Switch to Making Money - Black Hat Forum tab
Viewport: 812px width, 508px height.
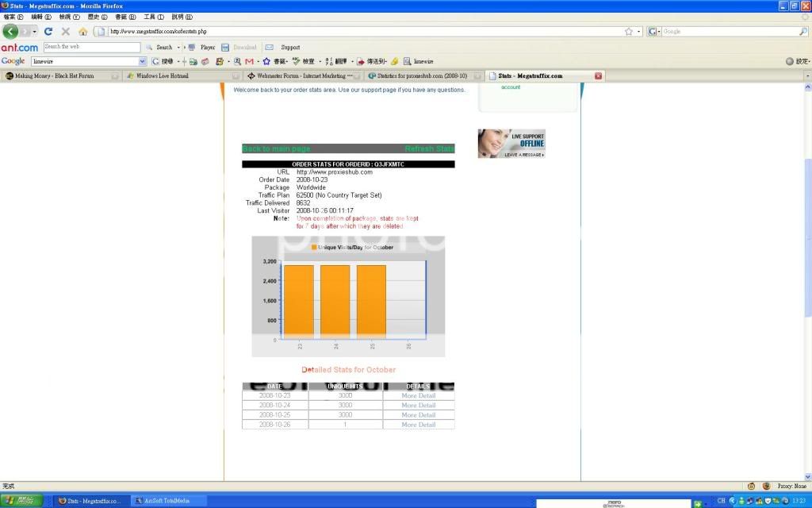[61, 75]
